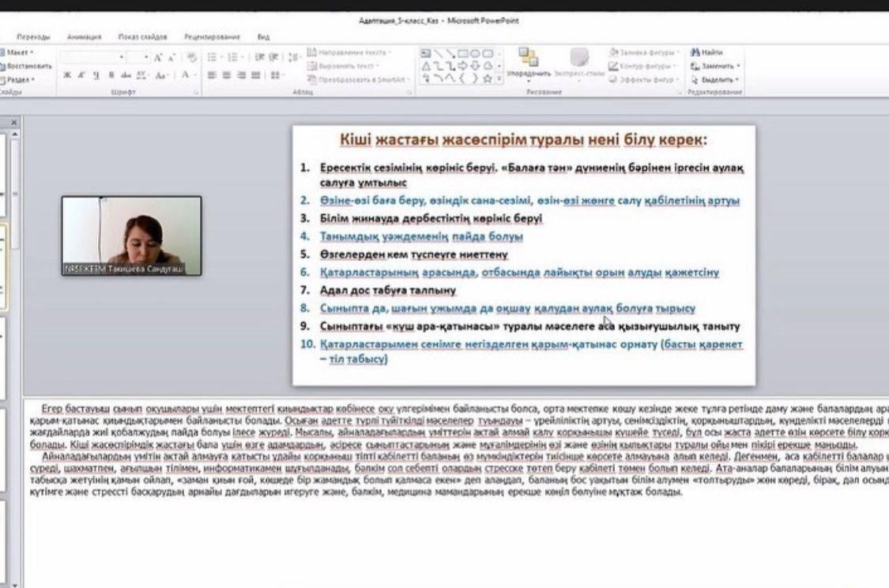Click the Underline (Ч) formatting icon
The height and width of the screenshot is (588, 889).
(95, 75)
